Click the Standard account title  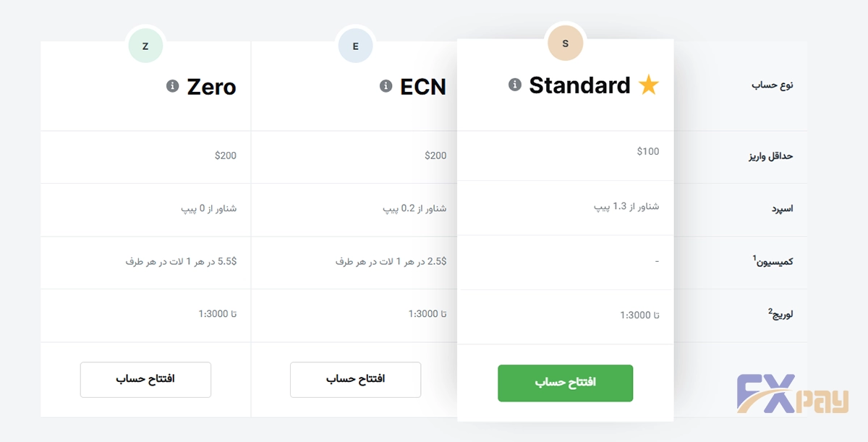pyautogui.click(x=579, y=85)
